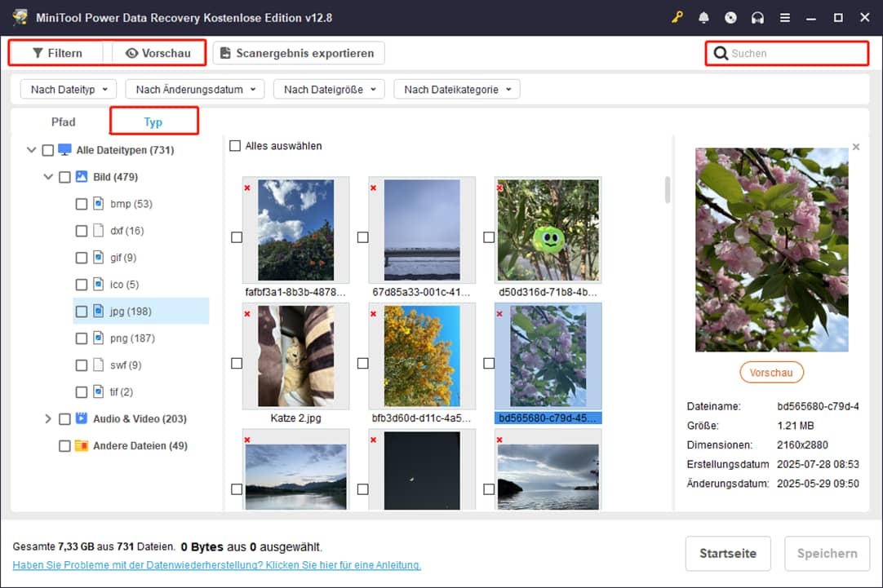Click the Suchen search field
This screenshot has height=588, width=883.
click(x=795, y=54)
